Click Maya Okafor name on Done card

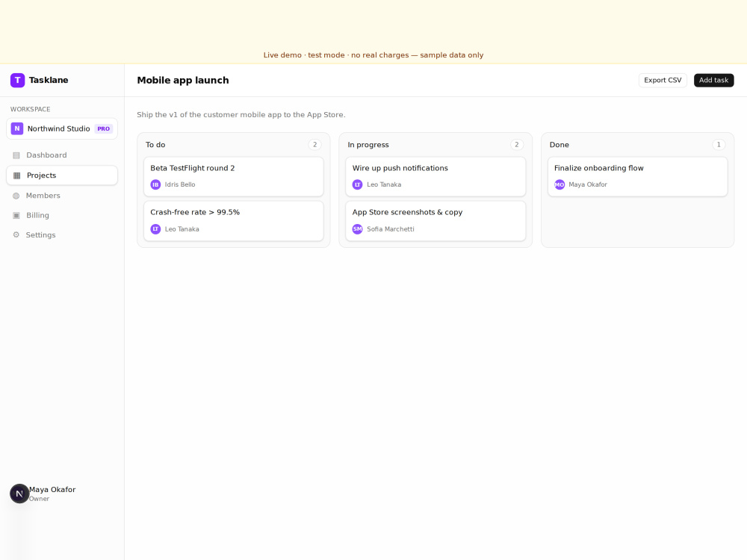coord(588,184)
